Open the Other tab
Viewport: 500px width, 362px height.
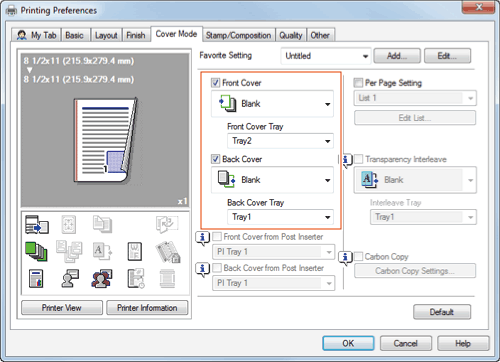[320, 35]
